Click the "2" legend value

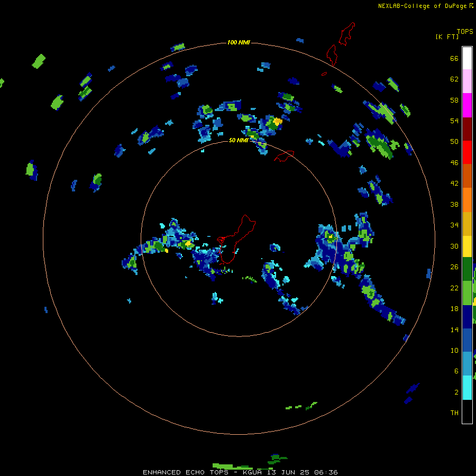(x=456, y=392)
